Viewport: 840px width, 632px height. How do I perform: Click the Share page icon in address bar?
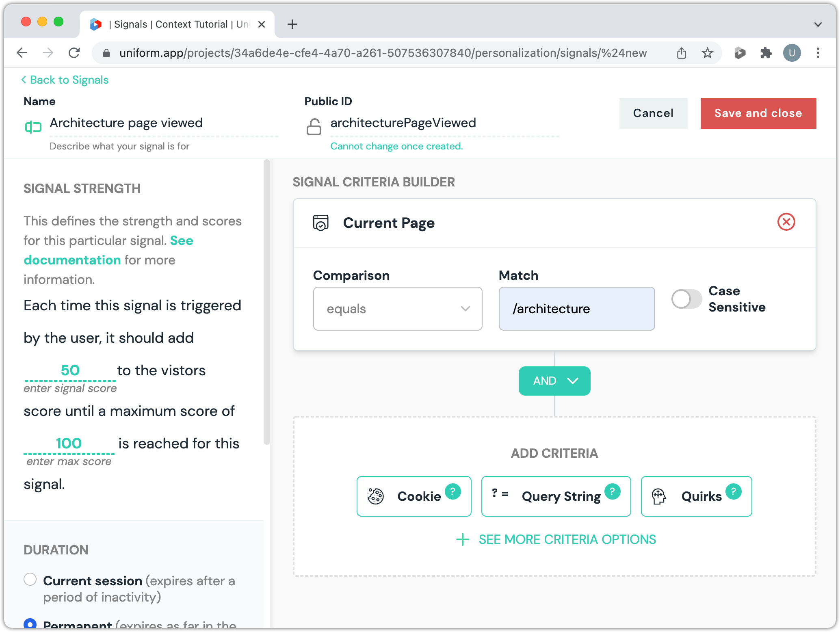681,53
